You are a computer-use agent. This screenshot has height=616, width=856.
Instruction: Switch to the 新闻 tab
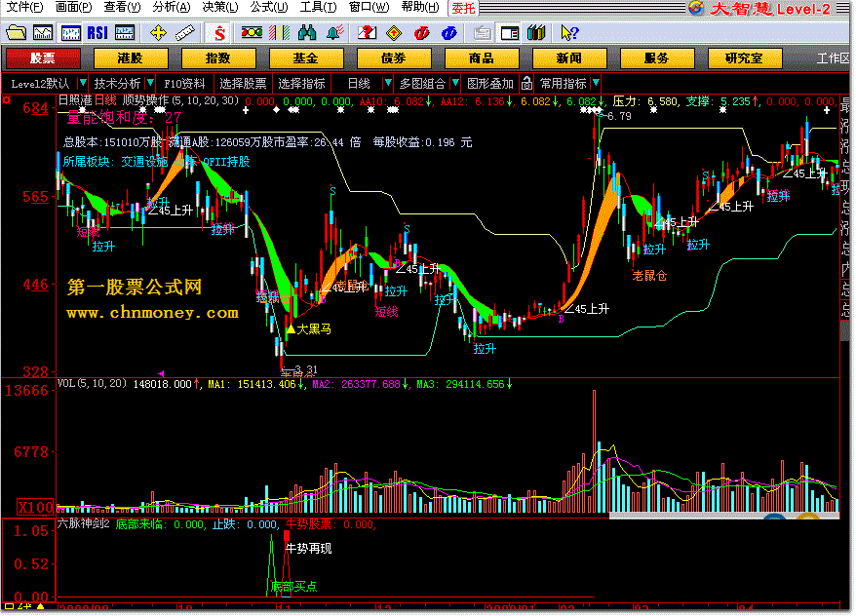click(x=568, y=58)
